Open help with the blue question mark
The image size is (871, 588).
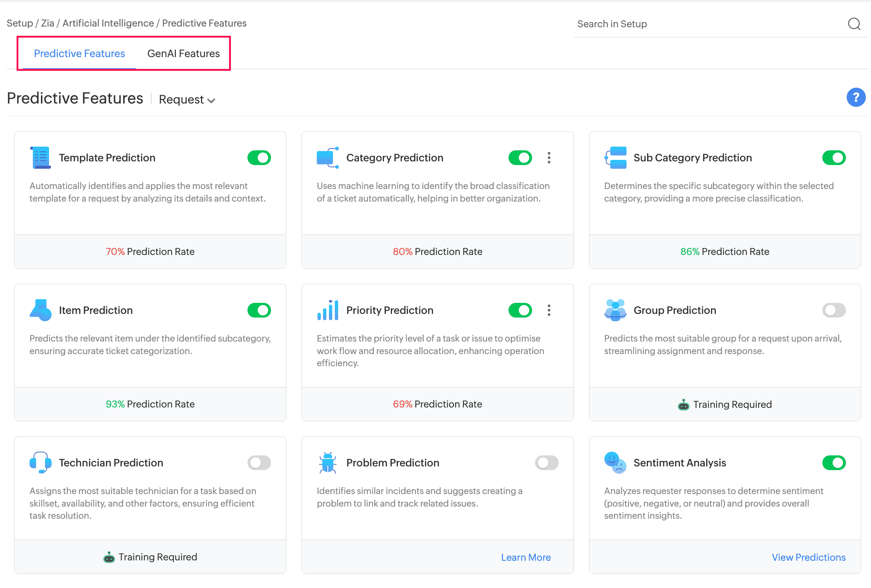pos(856,97)
